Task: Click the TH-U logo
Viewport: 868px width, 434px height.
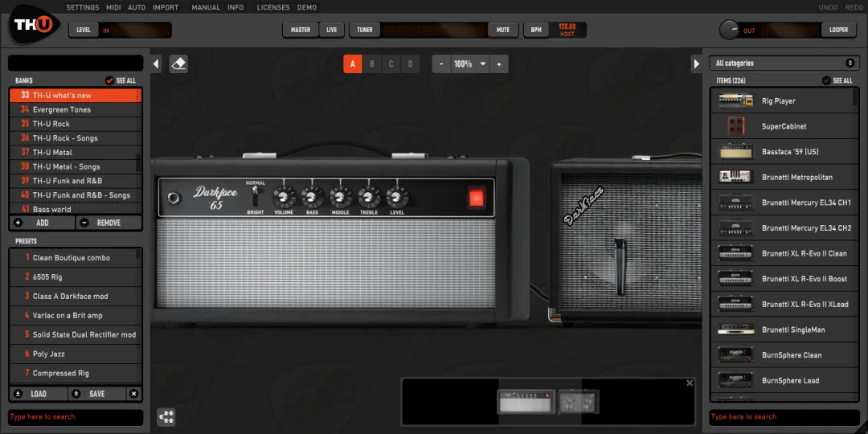Action: 33,24
